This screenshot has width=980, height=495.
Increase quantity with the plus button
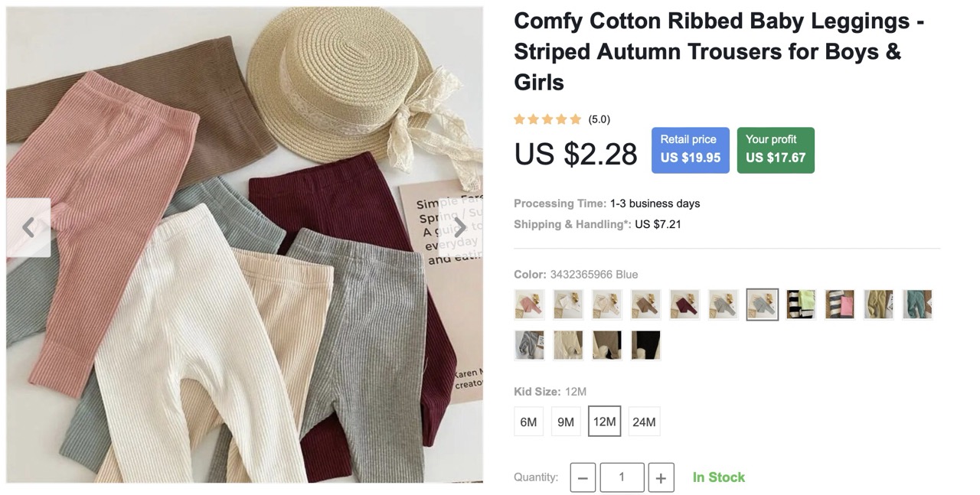pyautogui.click(x=661, y=477)
